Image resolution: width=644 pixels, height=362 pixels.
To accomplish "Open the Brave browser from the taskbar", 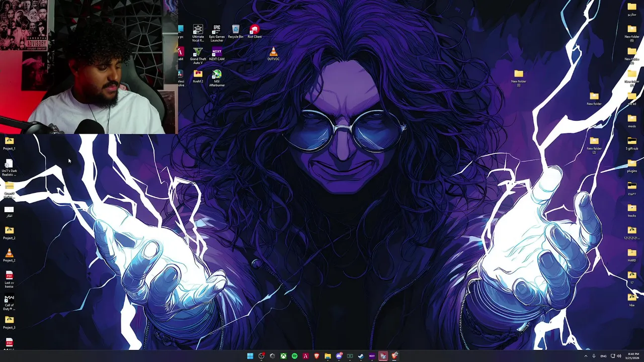I will pyautogui.click(x=316, y=356).
